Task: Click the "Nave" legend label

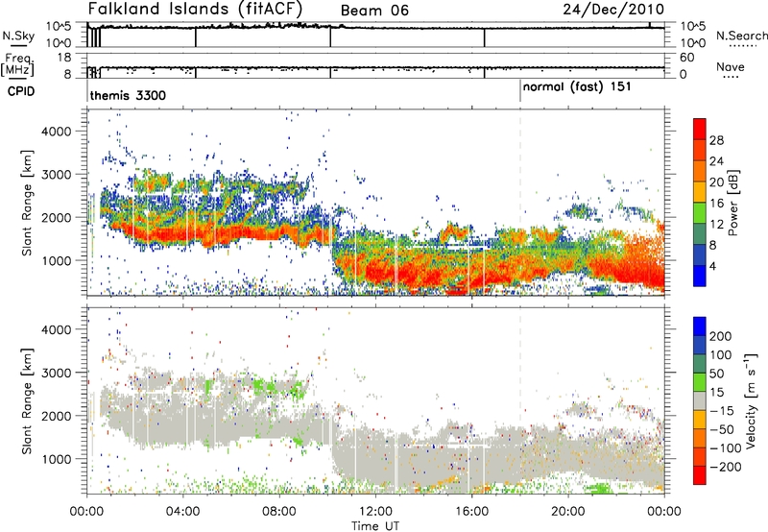Action: click(731, 67)
